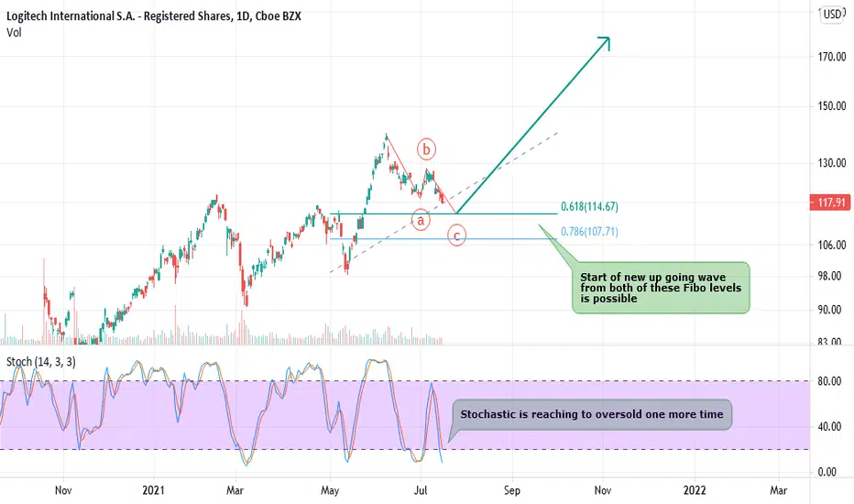Click the 150.00 price axis label
Screen dimensions: 854x504
click(831, 106)
